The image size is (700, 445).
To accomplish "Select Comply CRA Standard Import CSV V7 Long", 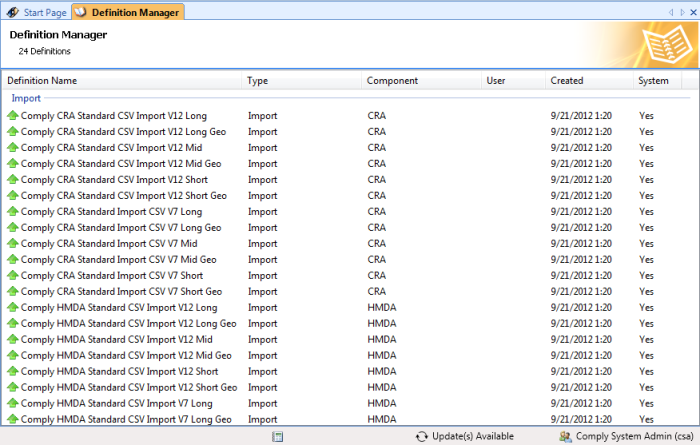I will coord(111,212).
